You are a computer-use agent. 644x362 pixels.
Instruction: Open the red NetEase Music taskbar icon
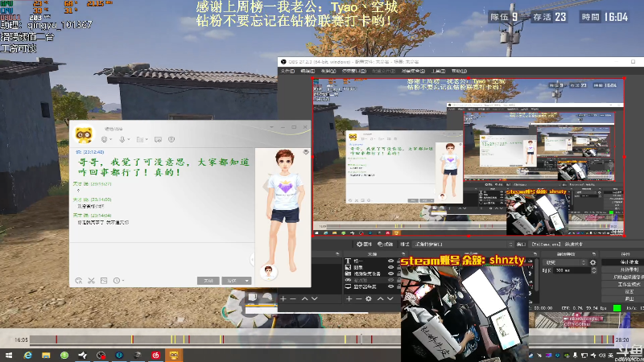tap(155, 355)
